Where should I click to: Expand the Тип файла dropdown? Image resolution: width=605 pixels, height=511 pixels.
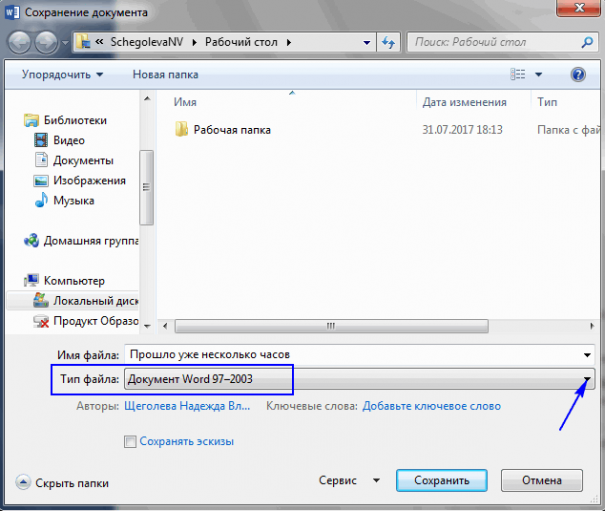pos(587,380)
